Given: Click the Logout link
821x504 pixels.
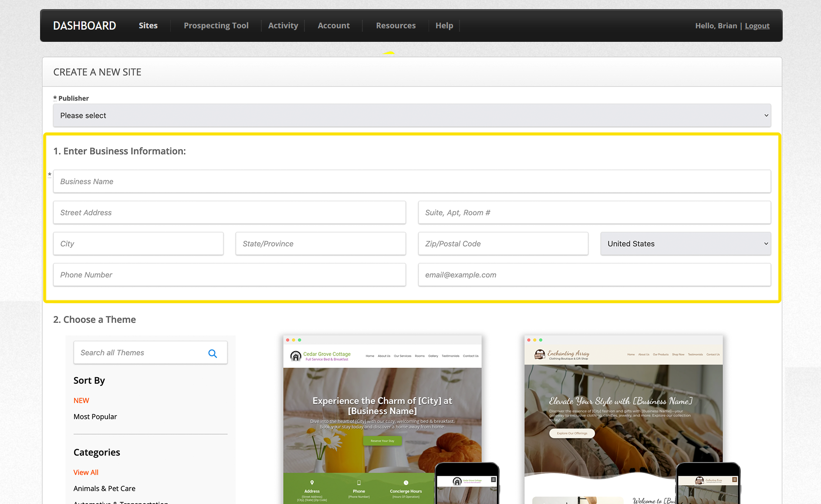Looking at the screenshot, I should (x=757, y=26).
